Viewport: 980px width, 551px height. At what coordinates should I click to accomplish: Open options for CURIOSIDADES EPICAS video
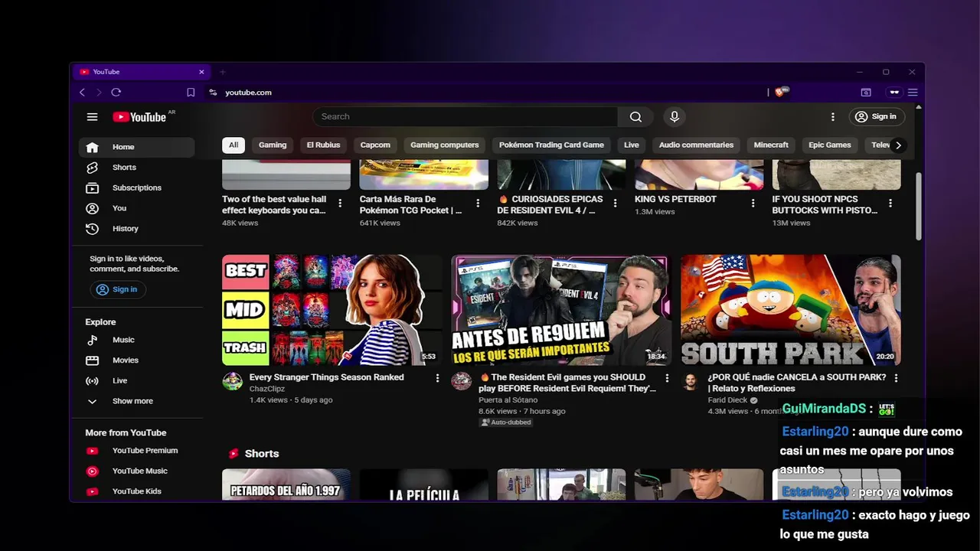click(x=616, y=204)
